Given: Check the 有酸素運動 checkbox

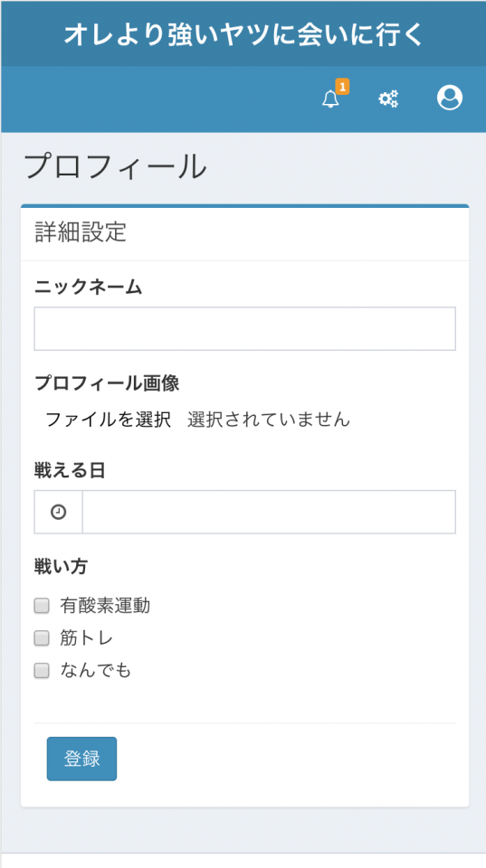Looking at the screenshot, I should click(42, 606).
